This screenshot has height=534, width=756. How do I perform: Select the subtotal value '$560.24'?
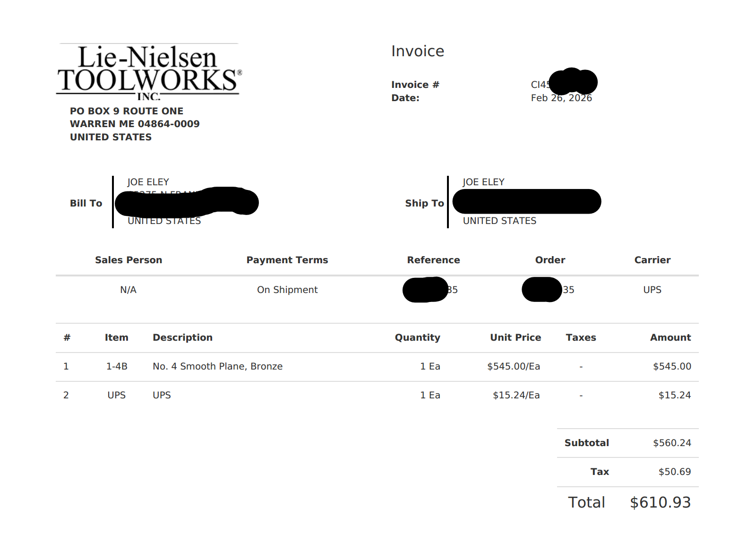point(672,443)
